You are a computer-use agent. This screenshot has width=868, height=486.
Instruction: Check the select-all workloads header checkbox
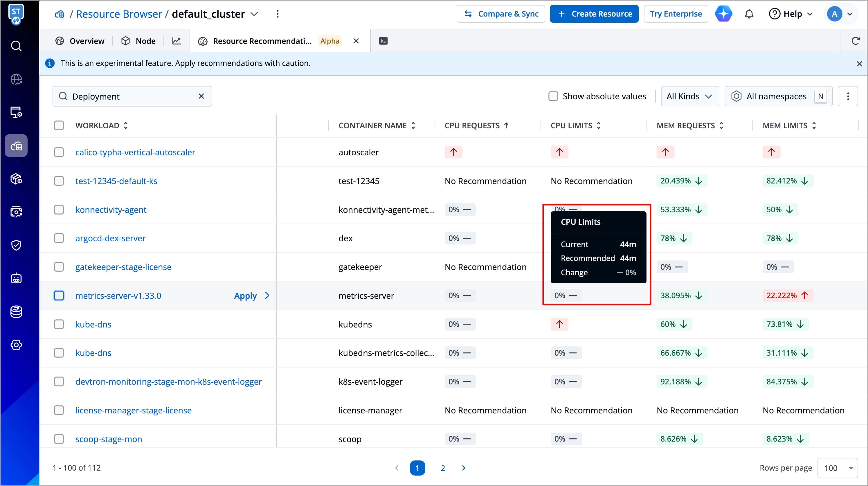[x=59, y=125]
